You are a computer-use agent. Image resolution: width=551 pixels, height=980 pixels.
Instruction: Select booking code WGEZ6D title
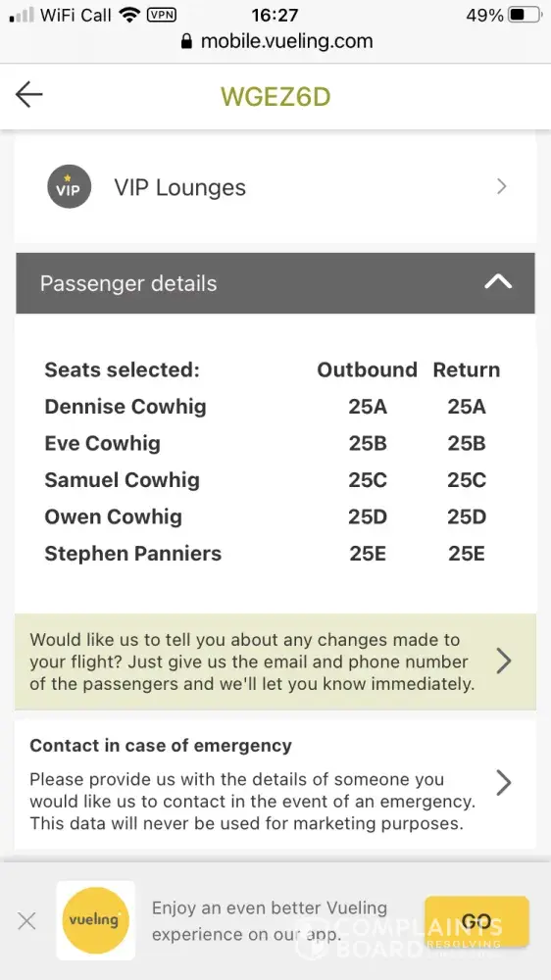pos(275,96)
